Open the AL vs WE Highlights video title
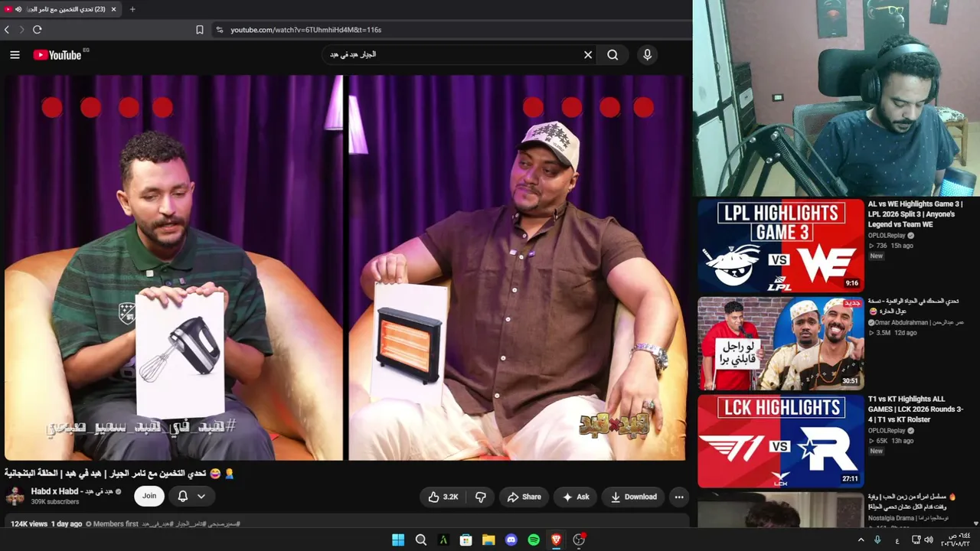Image resolution: width=980 pixels, height=551 pixels. [x=915, y=214]
